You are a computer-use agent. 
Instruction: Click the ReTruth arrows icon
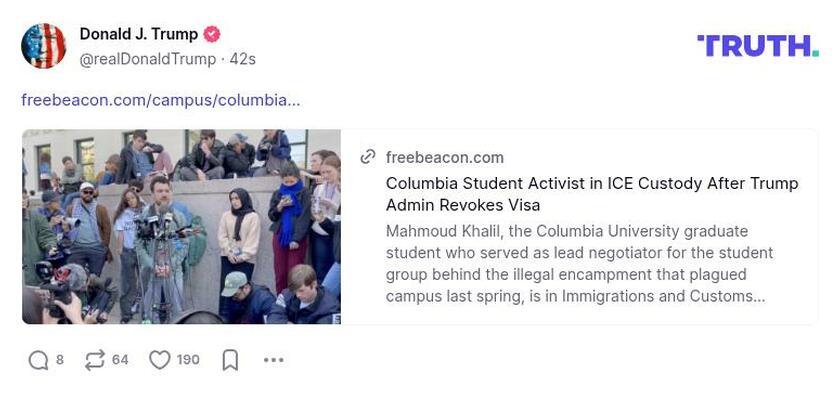95,360
